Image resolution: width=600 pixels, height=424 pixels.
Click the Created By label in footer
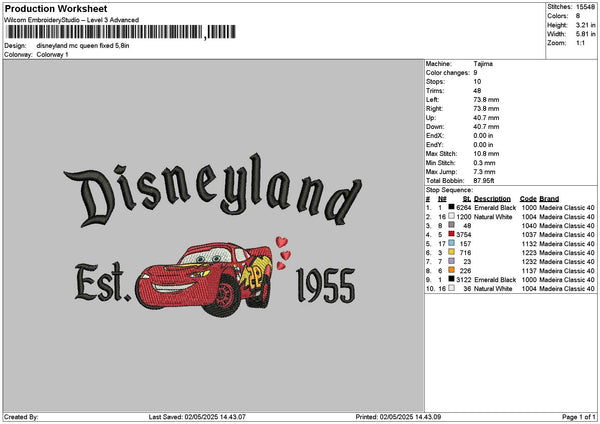[x=21, y=417]
